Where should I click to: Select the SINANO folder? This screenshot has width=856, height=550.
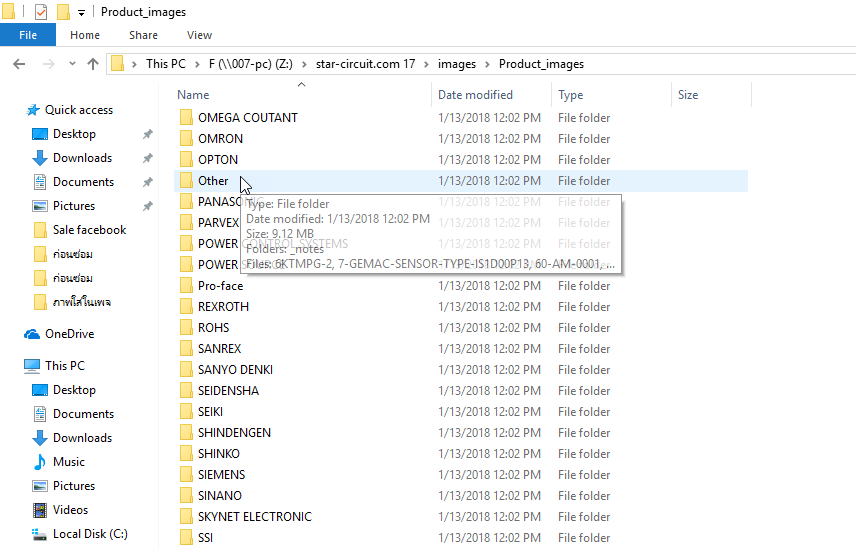[219, 495]
